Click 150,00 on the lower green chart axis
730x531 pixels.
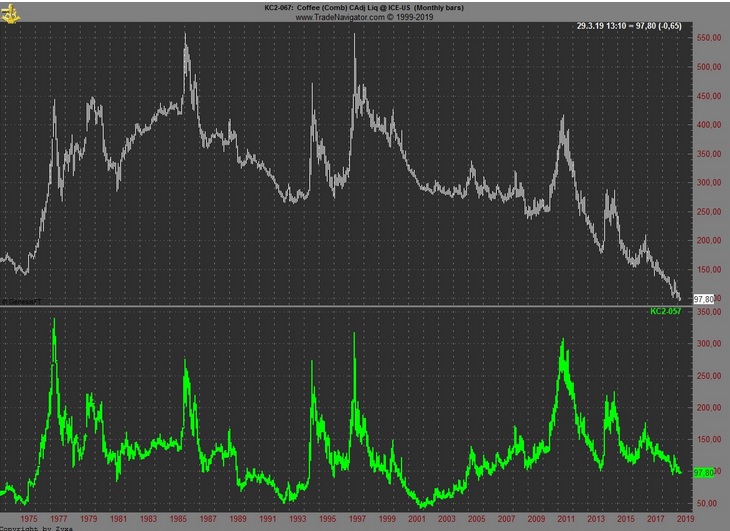[709, 440]
